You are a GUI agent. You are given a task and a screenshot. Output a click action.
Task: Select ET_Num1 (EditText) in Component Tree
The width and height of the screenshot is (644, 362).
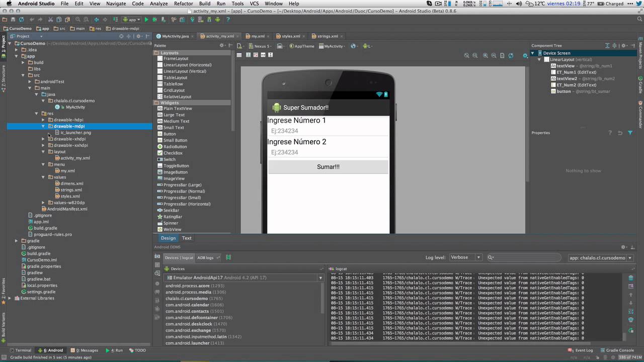pyautogui.click(x=573, y=72)
